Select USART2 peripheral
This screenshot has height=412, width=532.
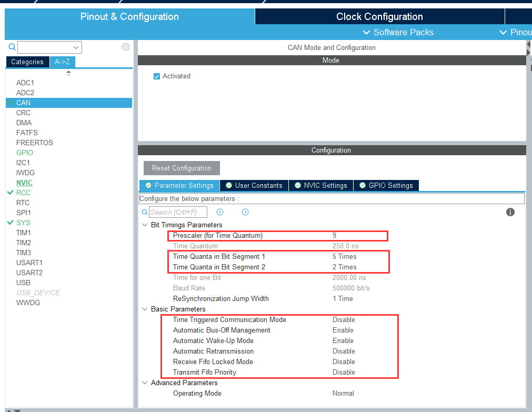(29, 273)
